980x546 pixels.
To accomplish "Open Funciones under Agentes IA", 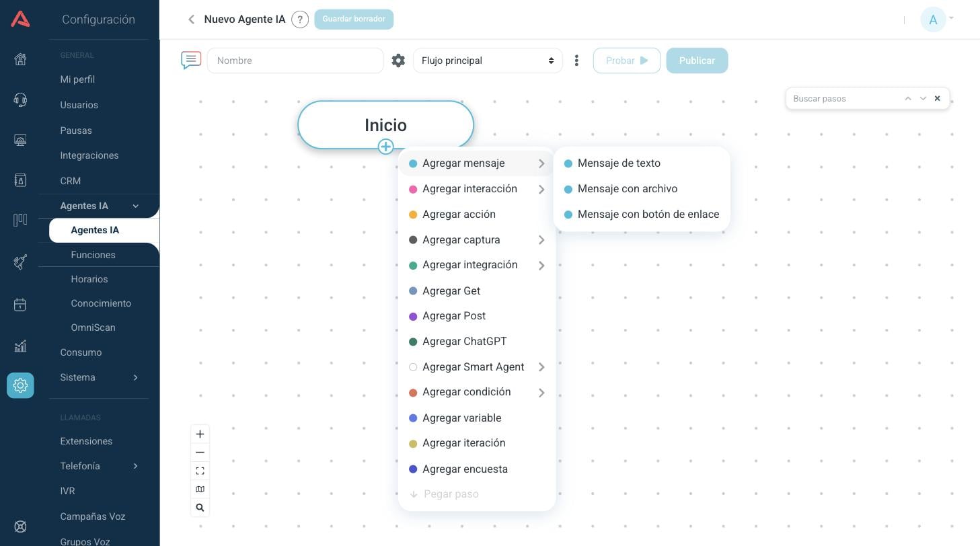I will coord(93,255).
